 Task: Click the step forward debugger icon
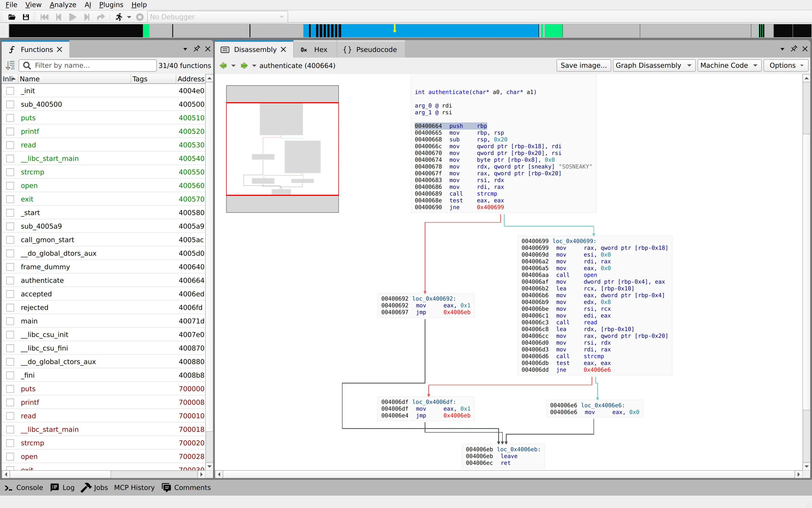point(87,17)
